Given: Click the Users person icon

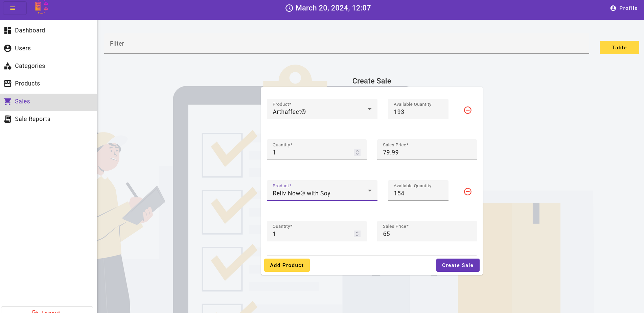Looking at the screenshot, I should pos(7,48).
